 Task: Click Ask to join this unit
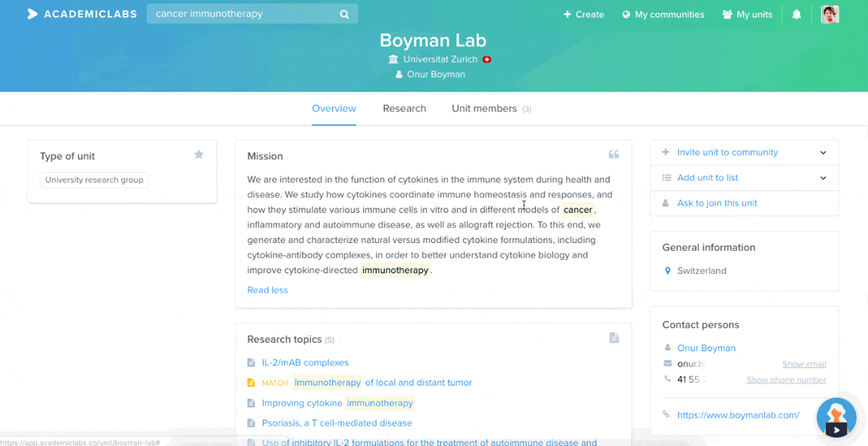[x=717, y=203]
